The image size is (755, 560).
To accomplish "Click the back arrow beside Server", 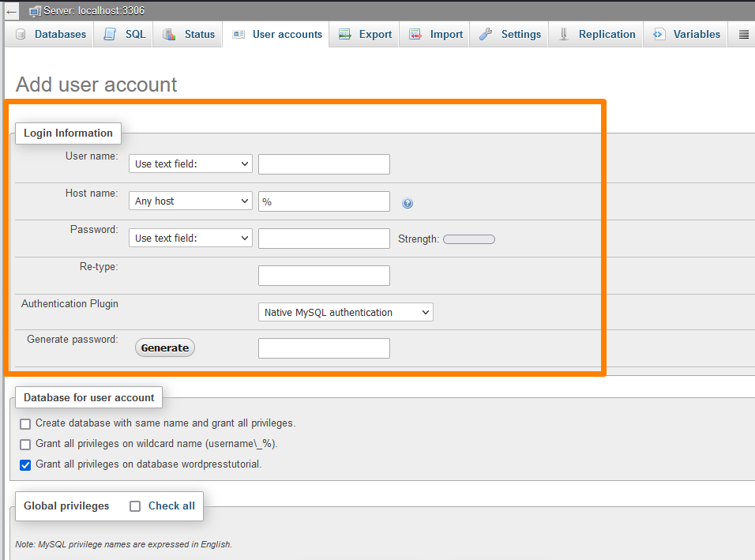I will (x=12, y=11).
